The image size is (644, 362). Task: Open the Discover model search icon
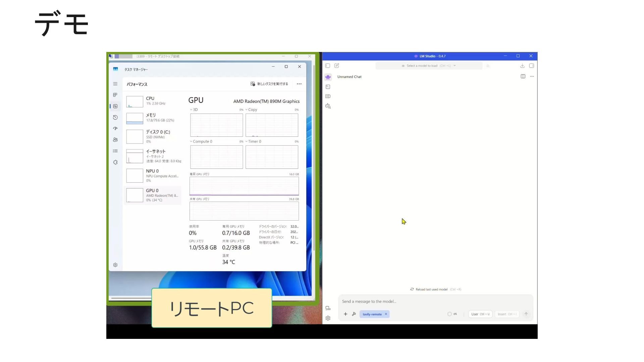[x=328, y=106]
